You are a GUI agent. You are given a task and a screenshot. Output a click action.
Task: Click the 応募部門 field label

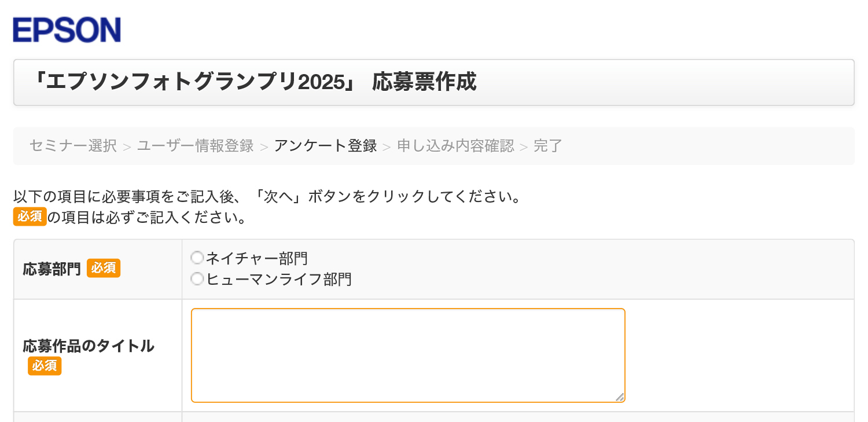coord(52,269)
